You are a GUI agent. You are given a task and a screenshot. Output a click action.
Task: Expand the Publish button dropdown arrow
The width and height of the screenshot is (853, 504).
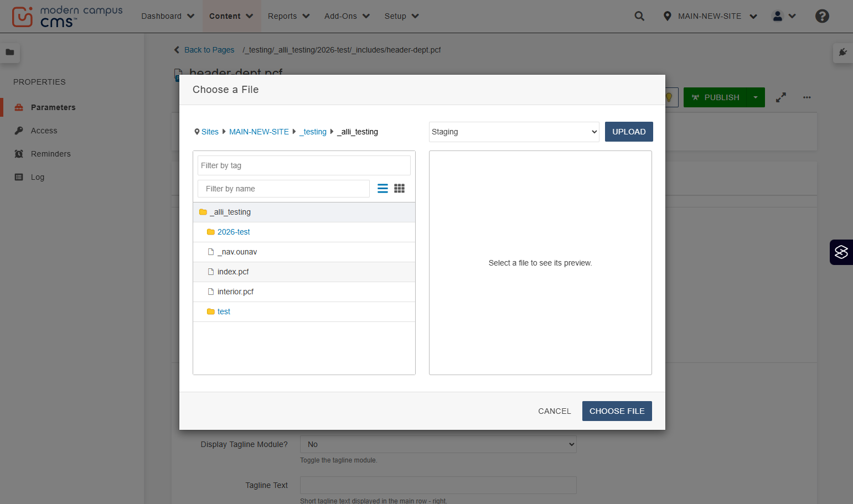[x=756, y=97]
